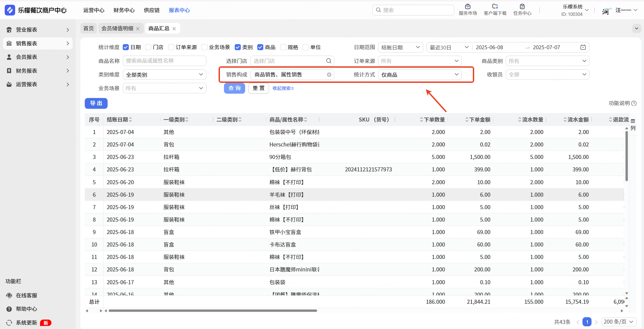
Task: Click the user avatar icon
Action: tap(605, 10)
